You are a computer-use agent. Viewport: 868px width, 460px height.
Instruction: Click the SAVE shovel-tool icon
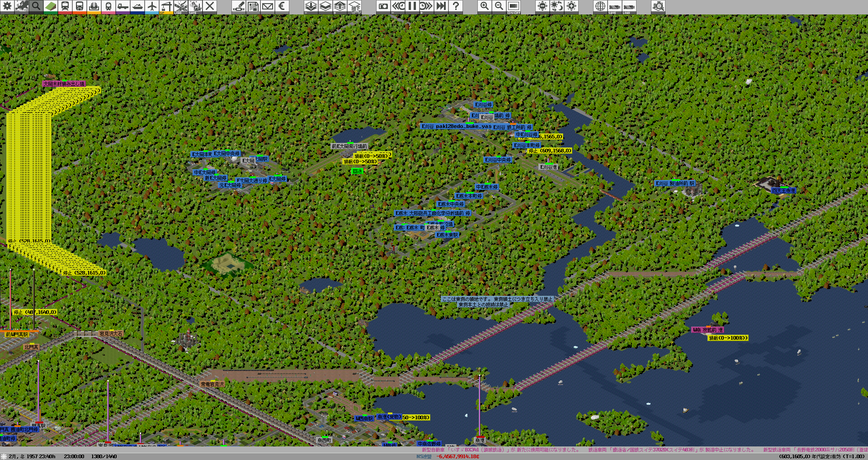tap(195, 6)
